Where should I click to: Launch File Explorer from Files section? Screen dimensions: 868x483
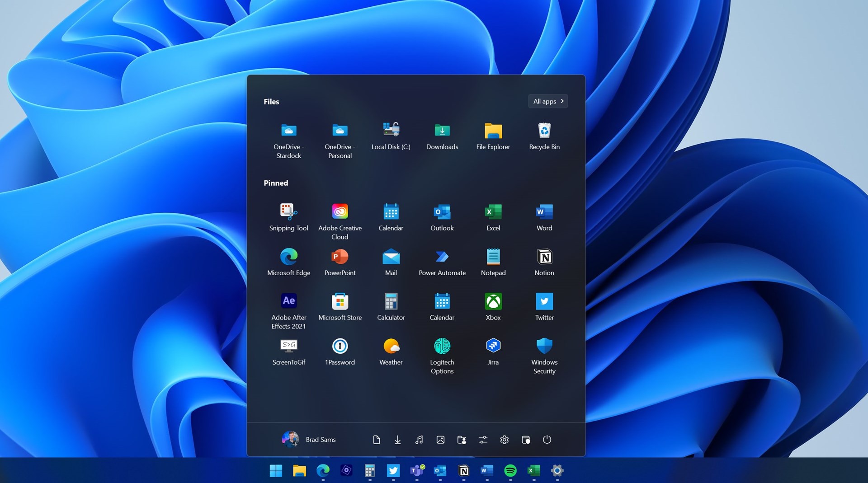[493, 136]
